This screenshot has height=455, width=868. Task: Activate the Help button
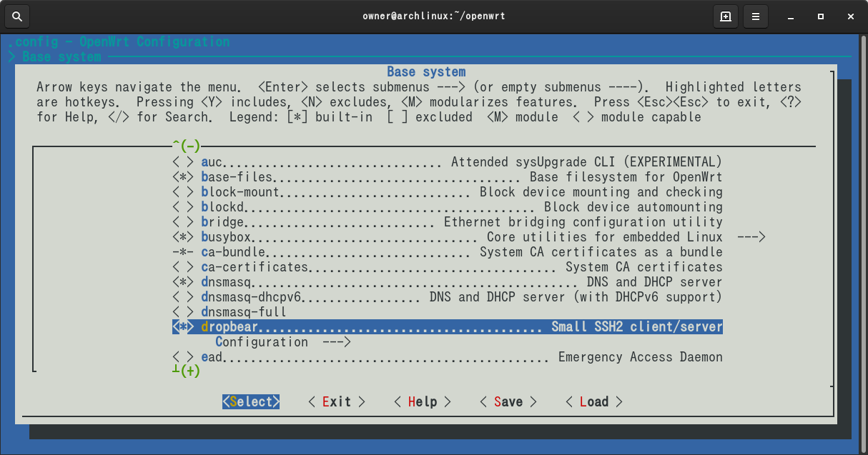coord(423,402)
